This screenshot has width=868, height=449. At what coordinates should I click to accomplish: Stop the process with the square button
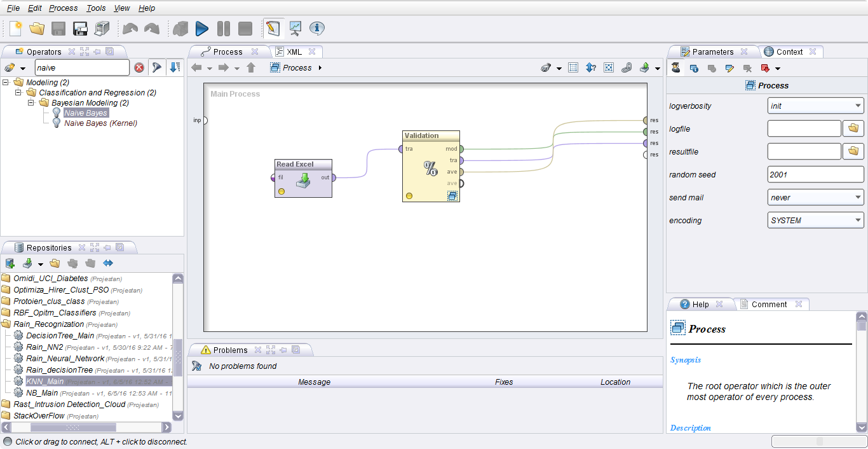(245, 29)
